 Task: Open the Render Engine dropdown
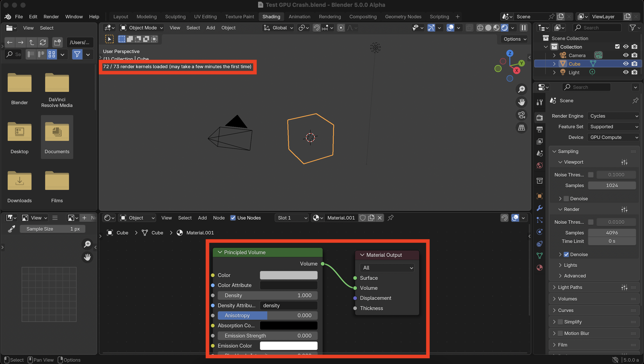tap(614, 116)
